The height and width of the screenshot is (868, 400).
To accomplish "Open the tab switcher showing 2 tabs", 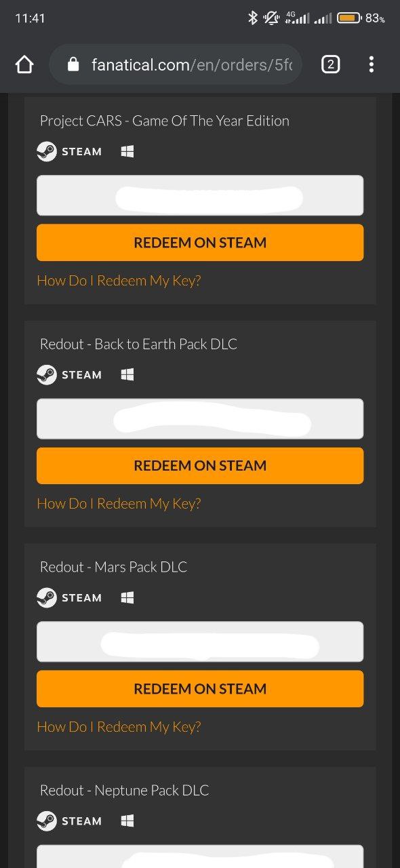I will 330,64.
